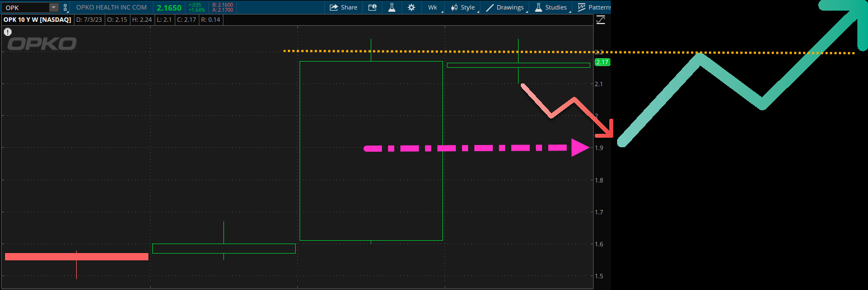This screenshot has width=868, height=290.
Task: Click the large green weekly candle body
Action: (371, 151)
